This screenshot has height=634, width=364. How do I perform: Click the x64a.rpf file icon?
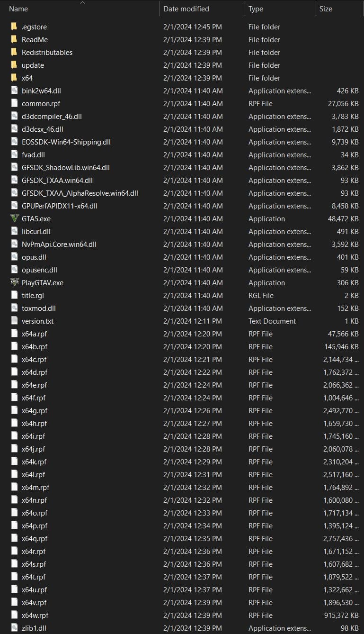[x=14, y=334]
